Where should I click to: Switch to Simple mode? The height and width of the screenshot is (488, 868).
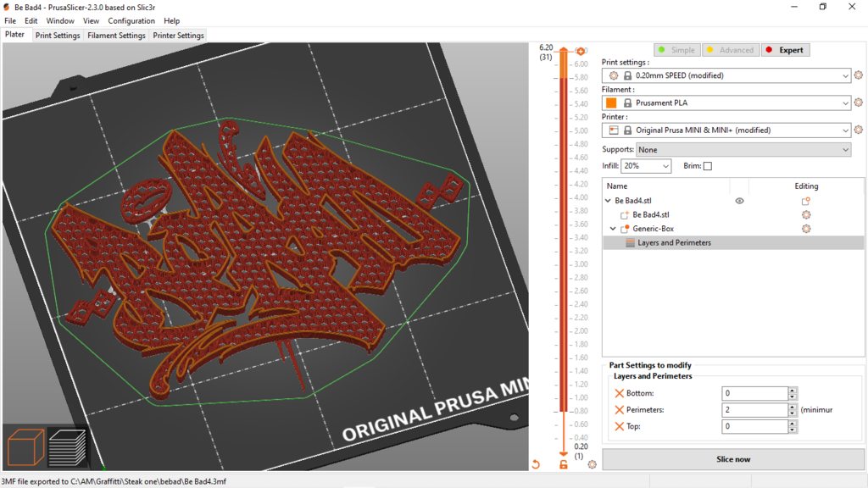point(676,50)
